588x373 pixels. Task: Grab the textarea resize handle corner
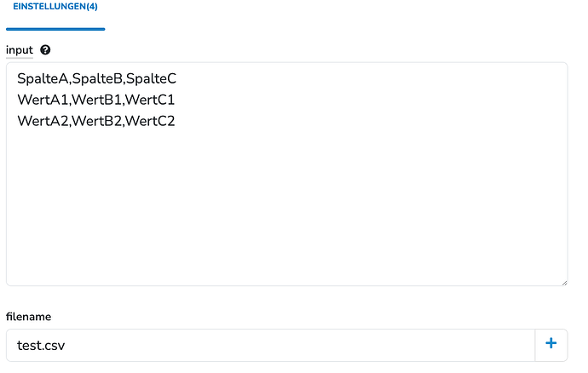[564, 283]
